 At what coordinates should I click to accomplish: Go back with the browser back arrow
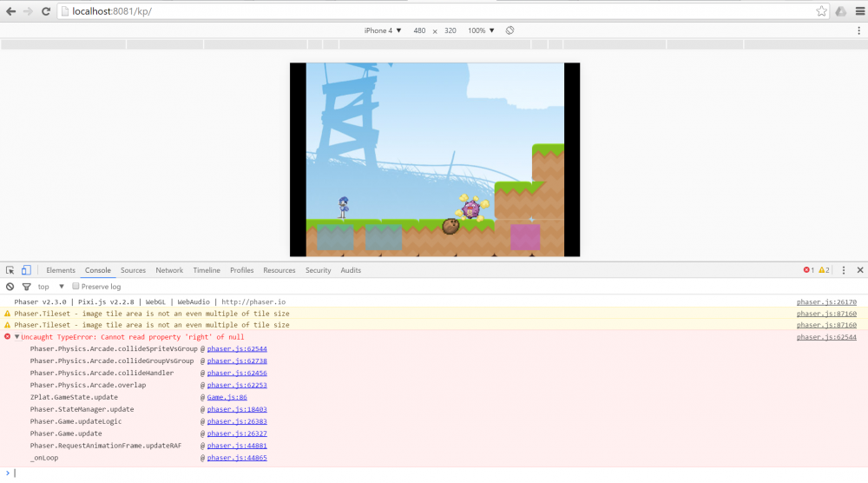tap(11, 11)
